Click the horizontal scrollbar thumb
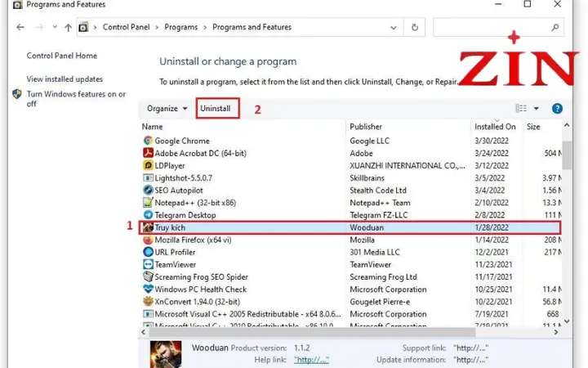The width and height of the screenshot is (588, 368). [312, 332]
